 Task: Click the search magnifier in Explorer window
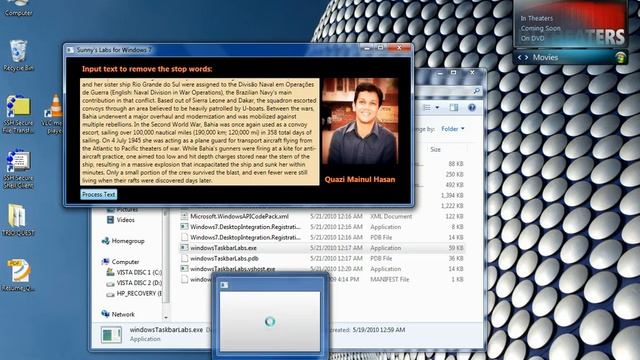(x=476, y=91)
